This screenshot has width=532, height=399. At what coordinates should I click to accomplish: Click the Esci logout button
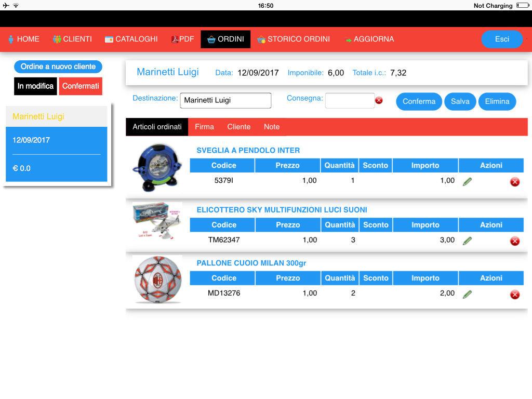pos(502,39)
